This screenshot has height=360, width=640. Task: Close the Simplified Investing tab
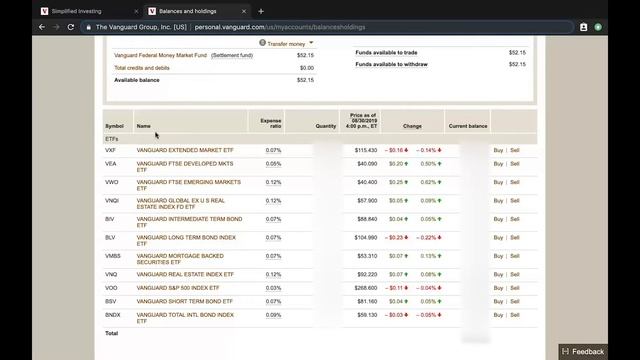136,11
